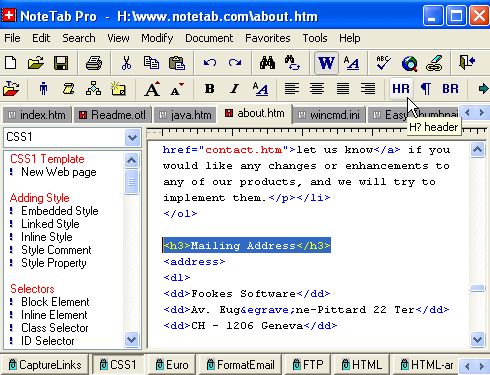Apply italic formatting with I
The image size is (490, 375).
click(235, 89)
